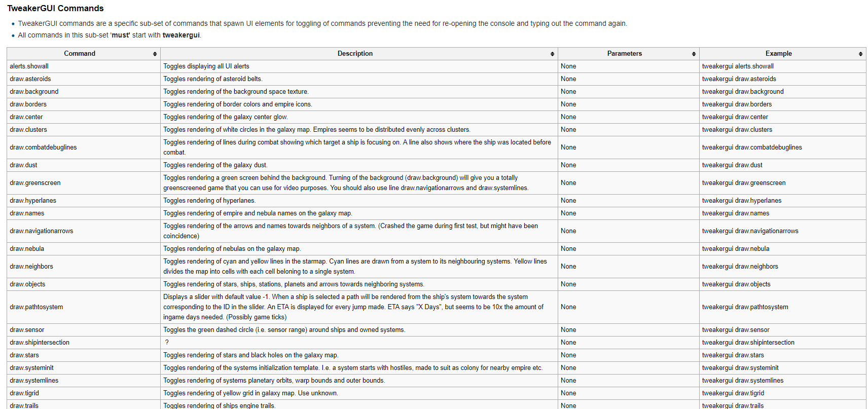Select the alerts.showall command cell

tap(29, 66)
